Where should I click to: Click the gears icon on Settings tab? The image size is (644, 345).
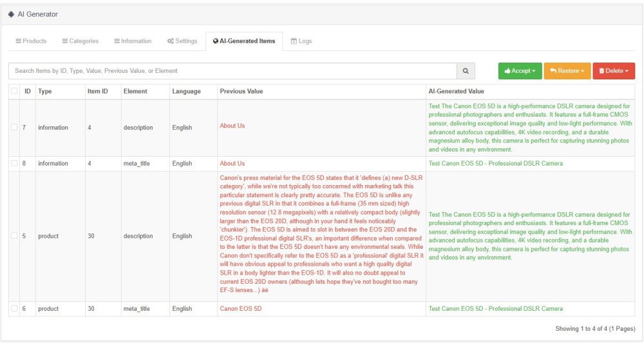pyautogui.click(x=171, y=41)
